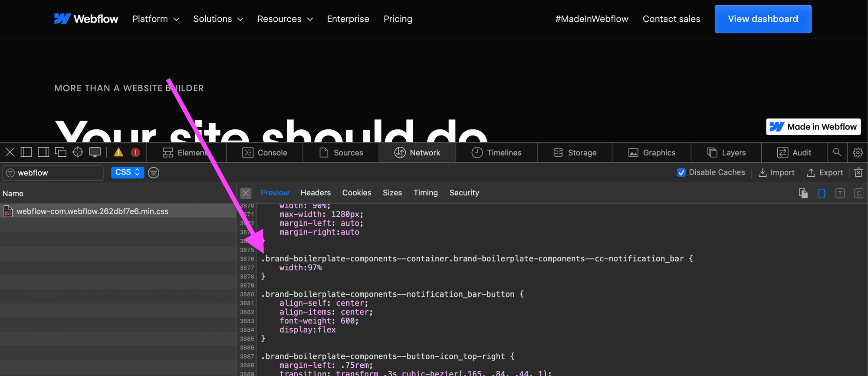Click the other filter options icon

tap(154, 173)
